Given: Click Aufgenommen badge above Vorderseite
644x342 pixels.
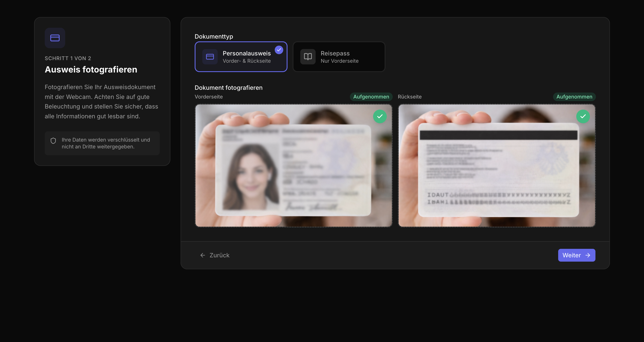Looking at the screenshot, I should (371, 97).
